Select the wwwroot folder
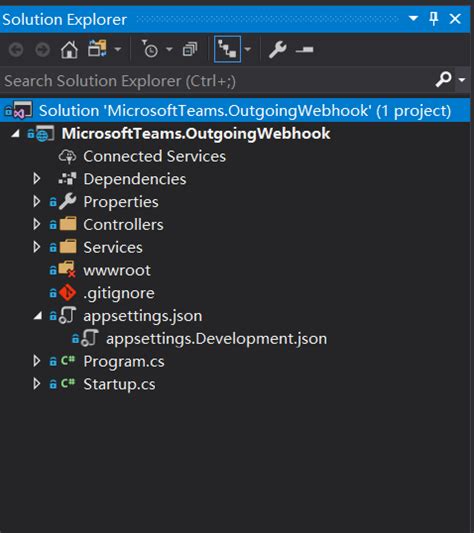The width and height of the screenshot is (474, 533). coord(117,271)
